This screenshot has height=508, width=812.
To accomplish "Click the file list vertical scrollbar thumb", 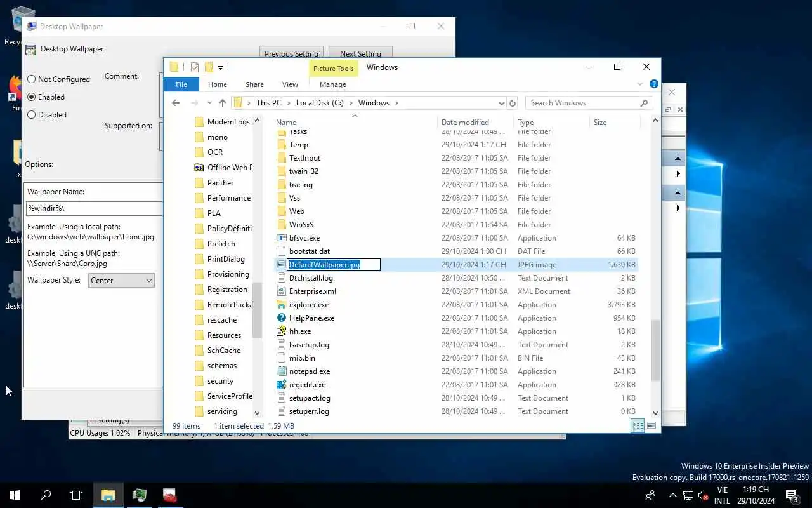I will click(655, 351).
